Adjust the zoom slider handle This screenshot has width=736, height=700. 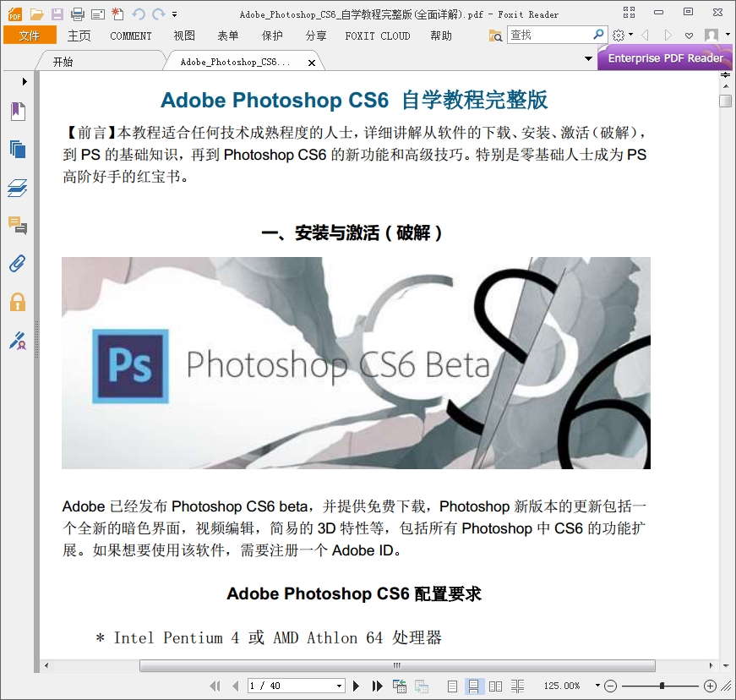click(662, 686)
